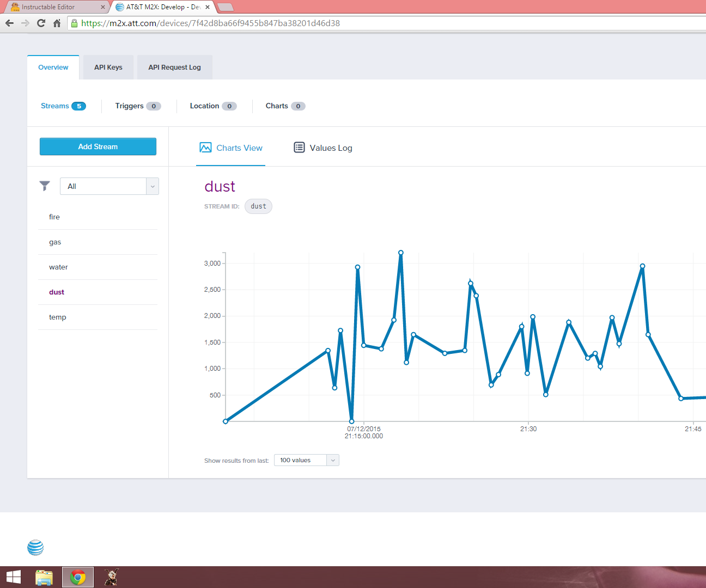Screen dimensions: 706x588
Task: Select the gas stream
Action: pyautogui.click(x=98, y=242)
